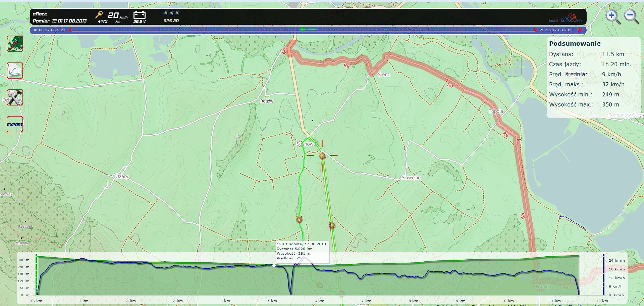Zoom in with the plus magnifier
Viewport: 644px width, 306px height.
pos(613,17)
